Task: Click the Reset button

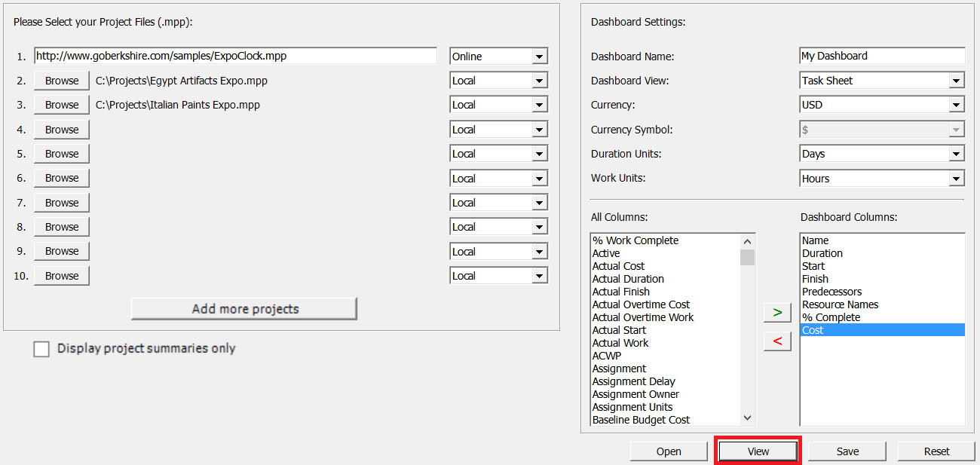Action: click(936, 450)
